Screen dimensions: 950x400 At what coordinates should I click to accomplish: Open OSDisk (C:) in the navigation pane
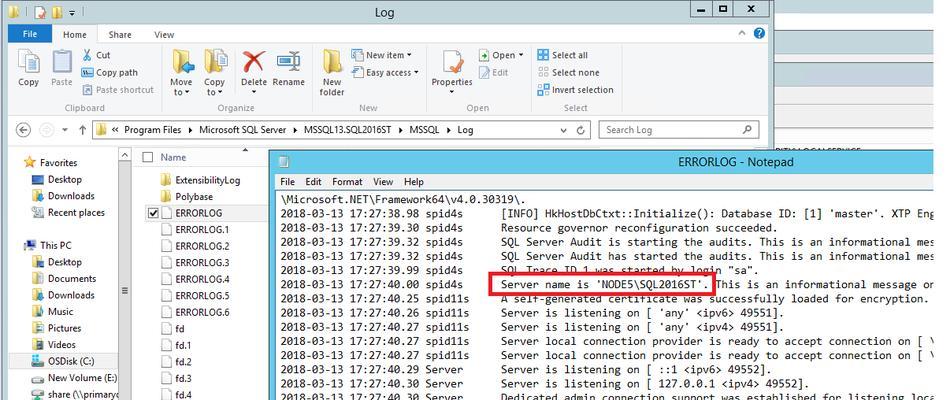tap(63, 361)
